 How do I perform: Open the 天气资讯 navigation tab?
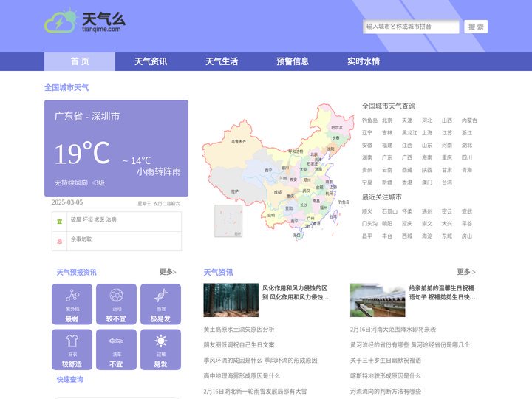pos(151,61)
